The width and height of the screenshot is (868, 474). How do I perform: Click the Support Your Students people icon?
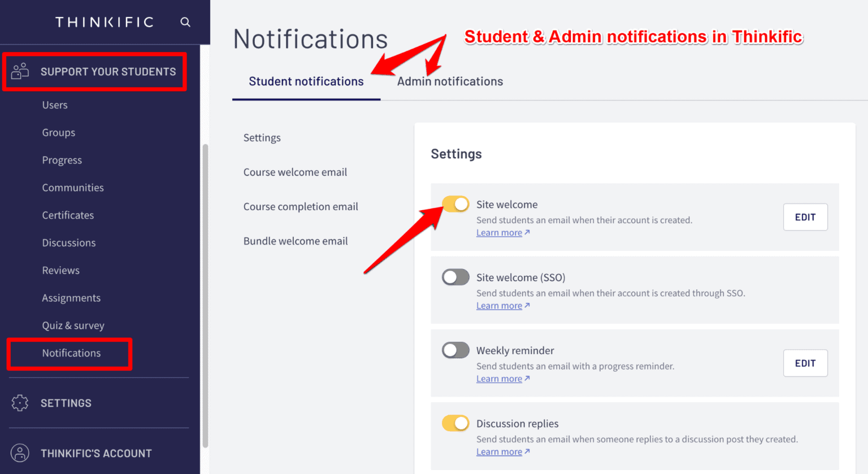tap(20, 71)
